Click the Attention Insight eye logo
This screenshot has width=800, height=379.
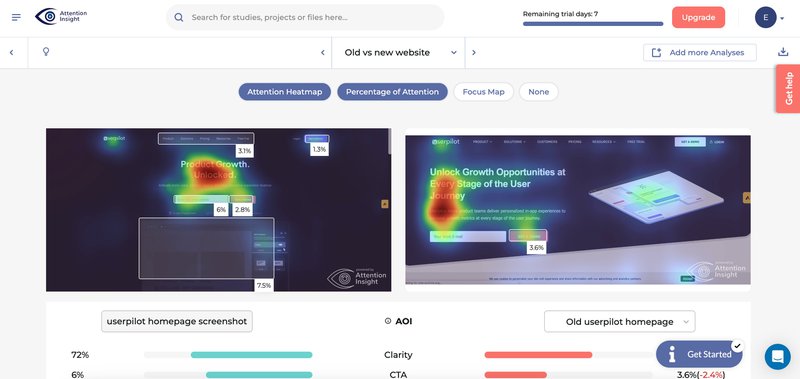pos(46,16)
